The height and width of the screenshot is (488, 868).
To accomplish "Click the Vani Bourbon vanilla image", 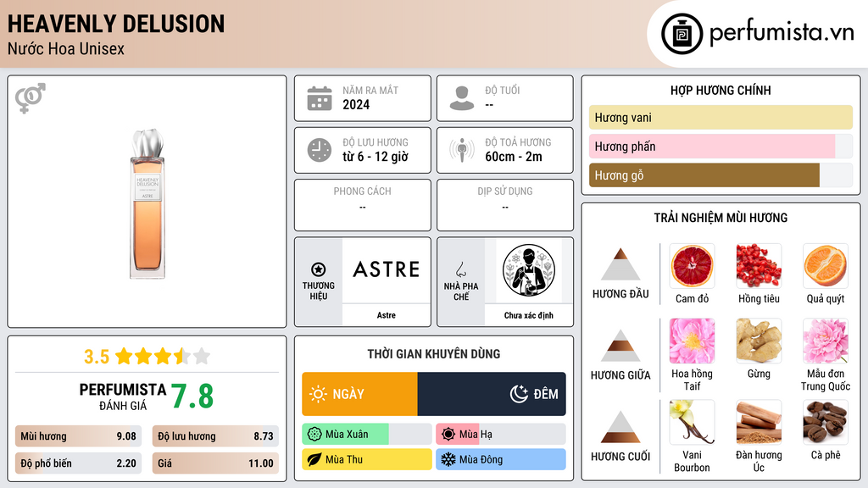I will 692,422.
